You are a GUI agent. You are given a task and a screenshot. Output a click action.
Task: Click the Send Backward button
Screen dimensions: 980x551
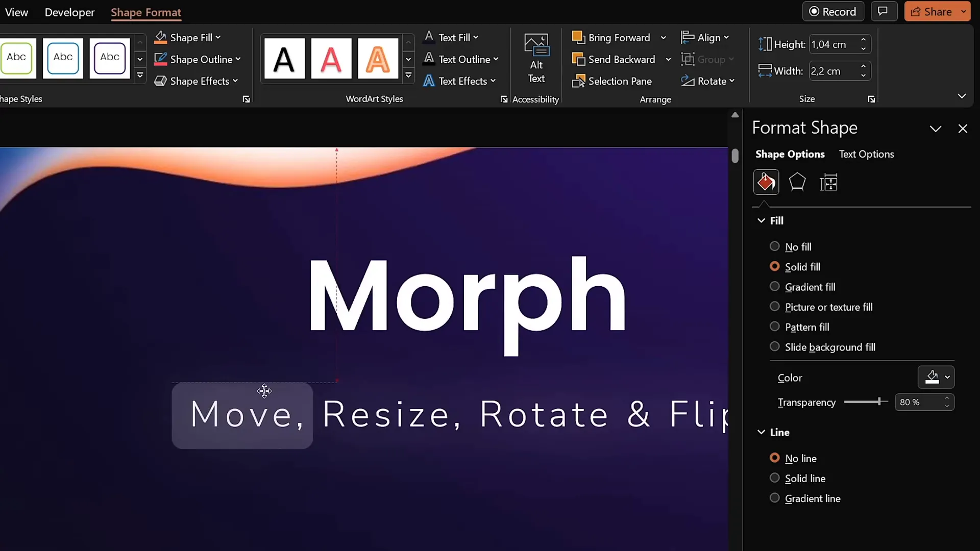(x=614, y=59)
